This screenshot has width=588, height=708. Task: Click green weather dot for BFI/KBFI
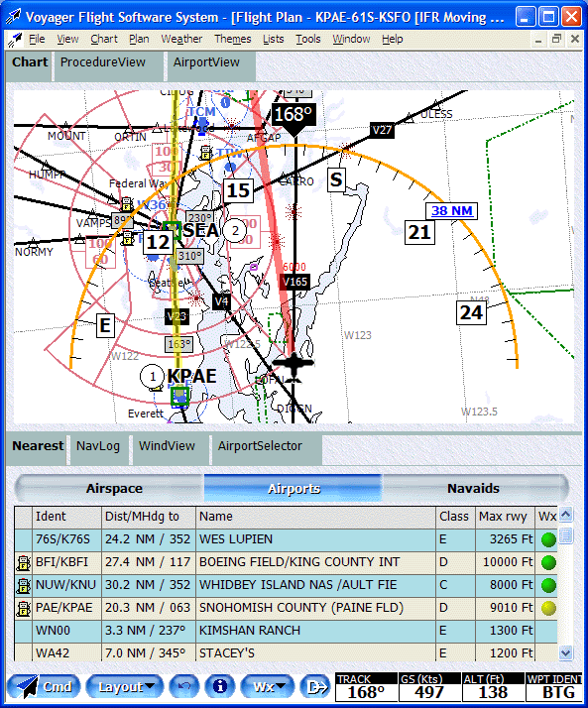coord(548,562)
